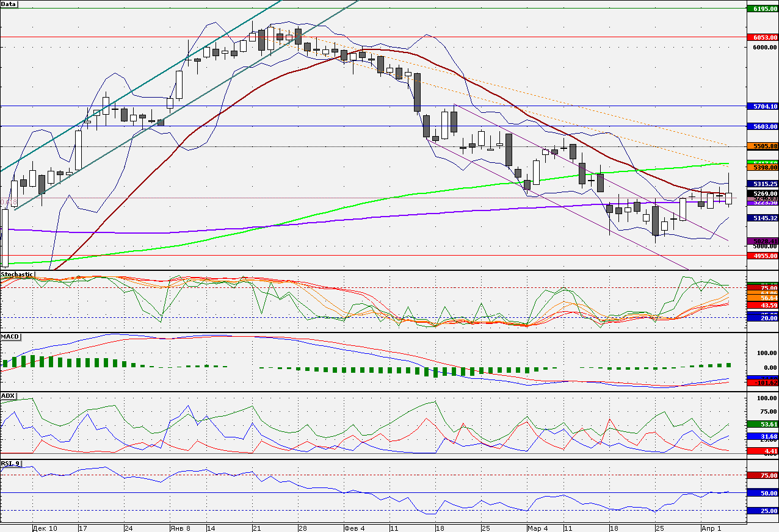The width and height of the screenshot is (779, 532).
Task: Select the red 4955.00 price label
Action: click(762, 256)
